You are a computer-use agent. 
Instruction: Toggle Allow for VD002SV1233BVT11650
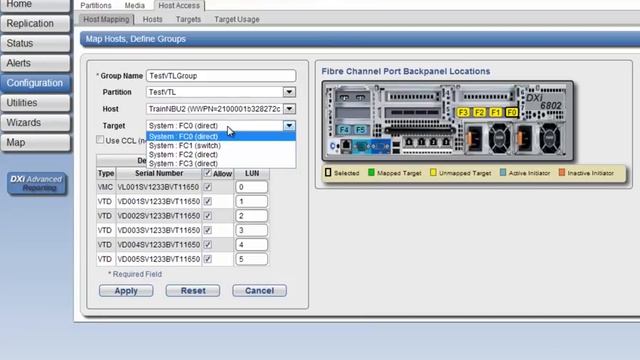coord(208,216)
